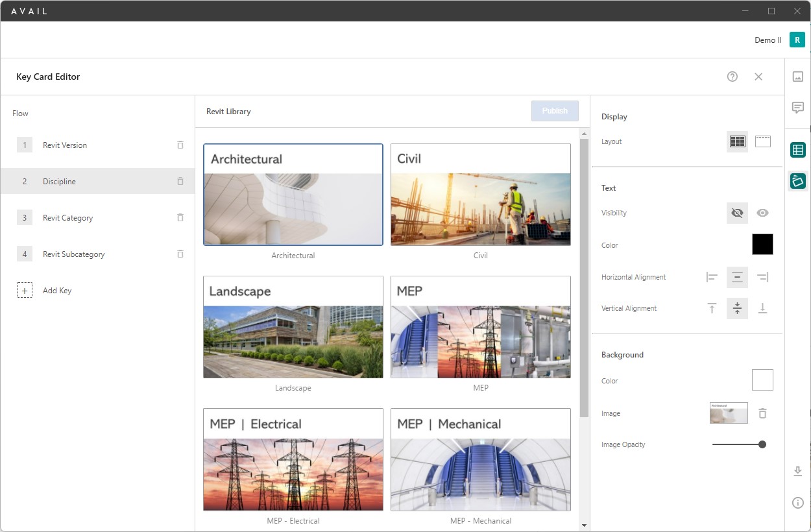
Task: Open the help question mark icon
Action: click(732, 77)
